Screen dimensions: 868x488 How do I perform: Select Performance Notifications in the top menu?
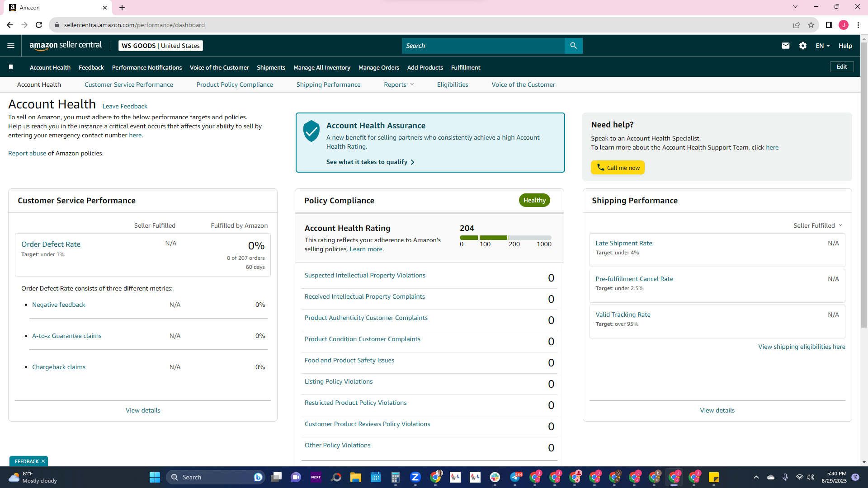[147, 67]
